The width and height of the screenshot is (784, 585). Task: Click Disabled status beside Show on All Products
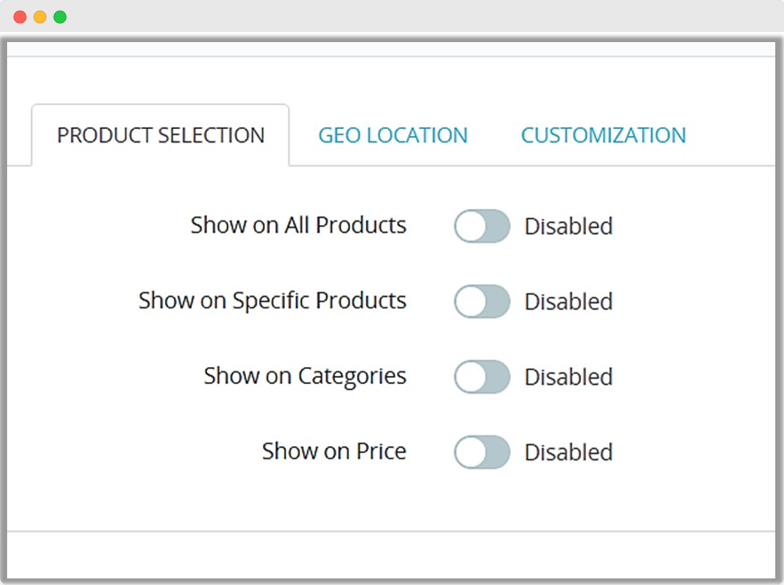(568, 227)
